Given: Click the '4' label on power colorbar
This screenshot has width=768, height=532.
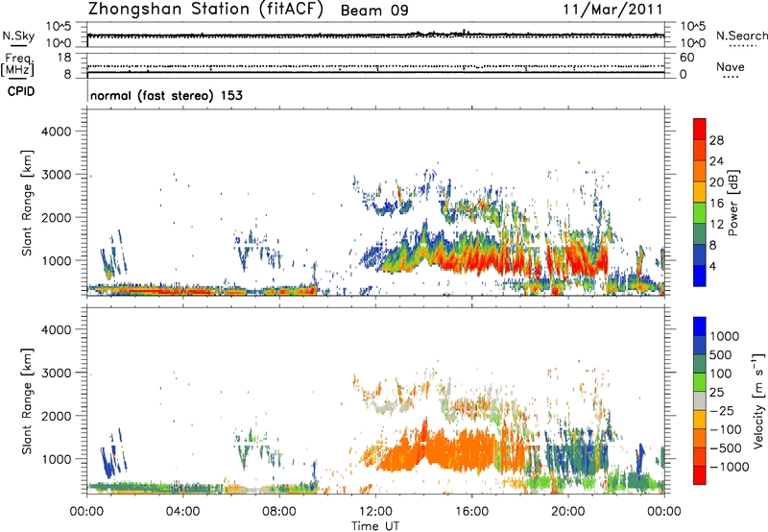Looking at the screenshot, I should click(x=713, y=267).
